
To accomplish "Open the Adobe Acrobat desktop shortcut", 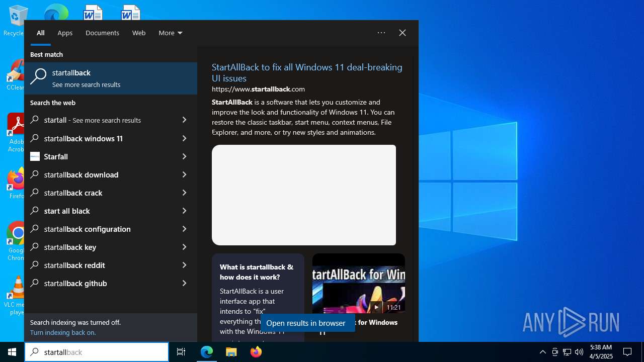I will point(16,133).
